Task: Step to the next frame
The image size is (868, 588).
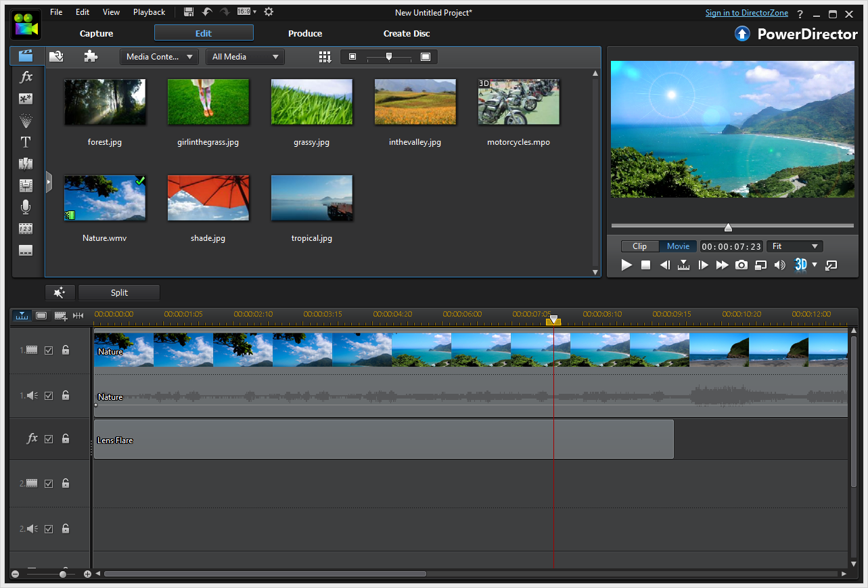Action: click(x=703, y=265)
